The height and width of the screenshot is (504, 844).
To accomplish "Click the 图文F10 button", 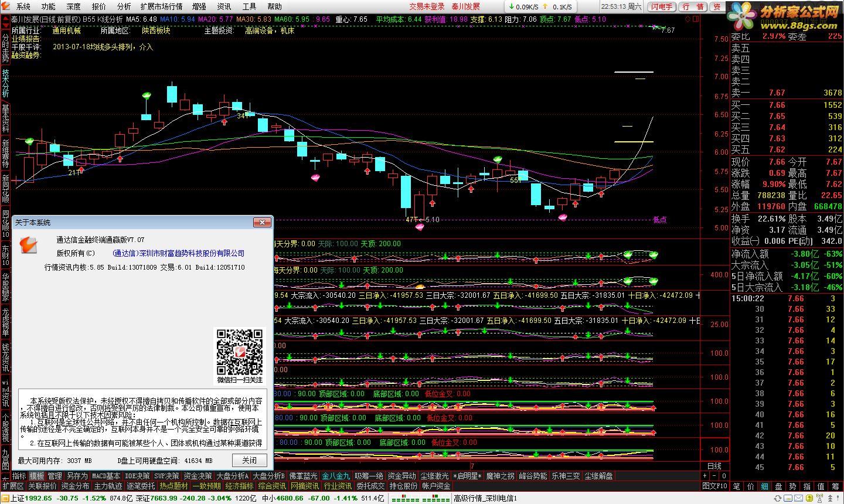I will tap(714, 486).
